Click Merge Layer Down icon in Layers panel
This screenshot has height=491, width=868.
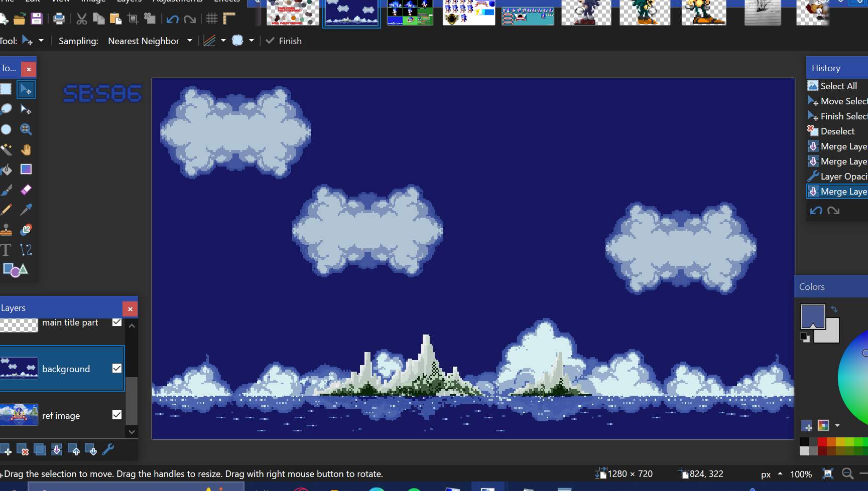pos(57,450)
